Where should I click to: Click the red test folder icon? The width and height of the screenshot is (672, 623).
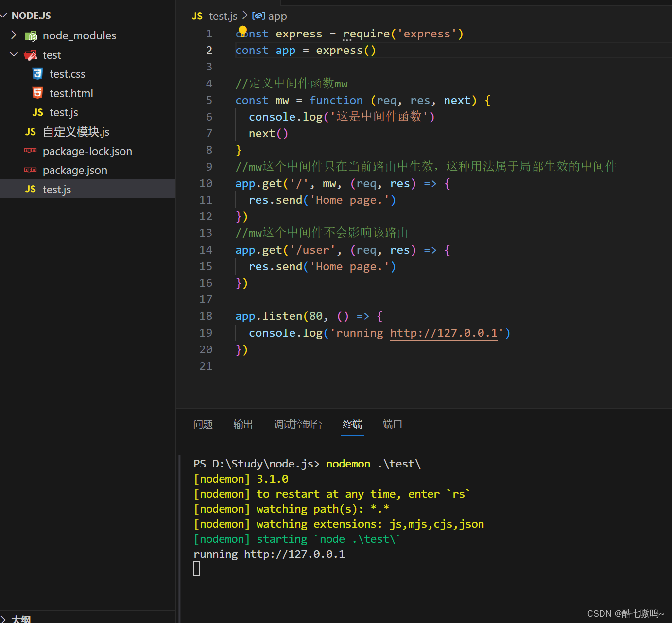pos(31,55)
